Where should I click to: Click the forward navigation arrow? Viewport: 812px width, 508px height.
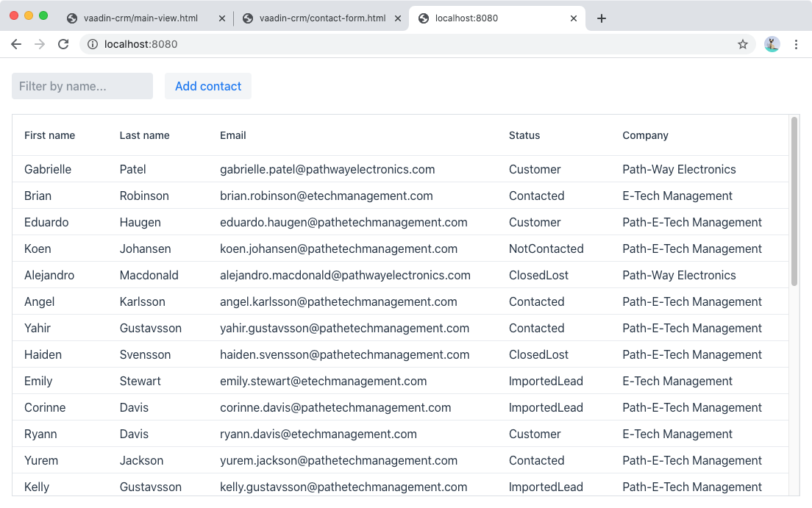point(40,44)
